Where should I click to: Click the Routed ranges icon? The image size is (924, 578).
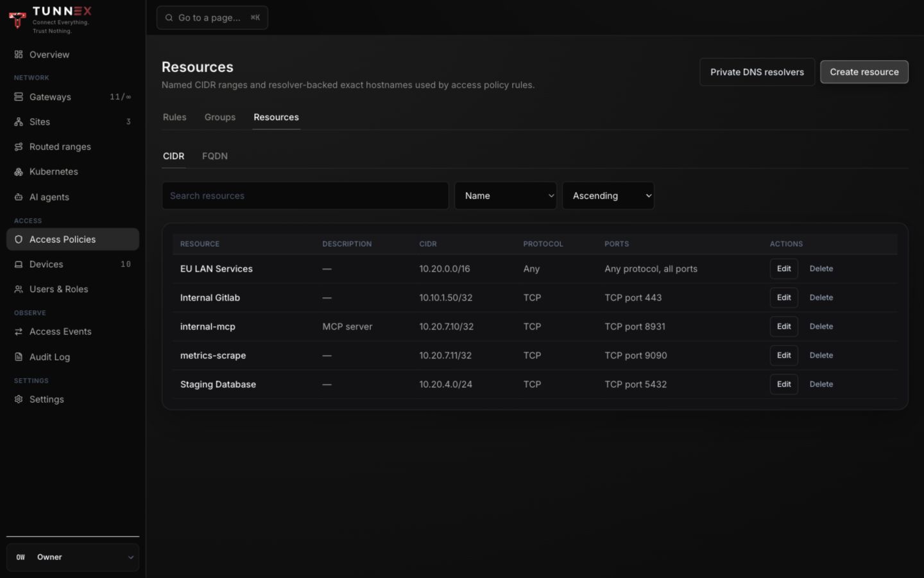19,147
